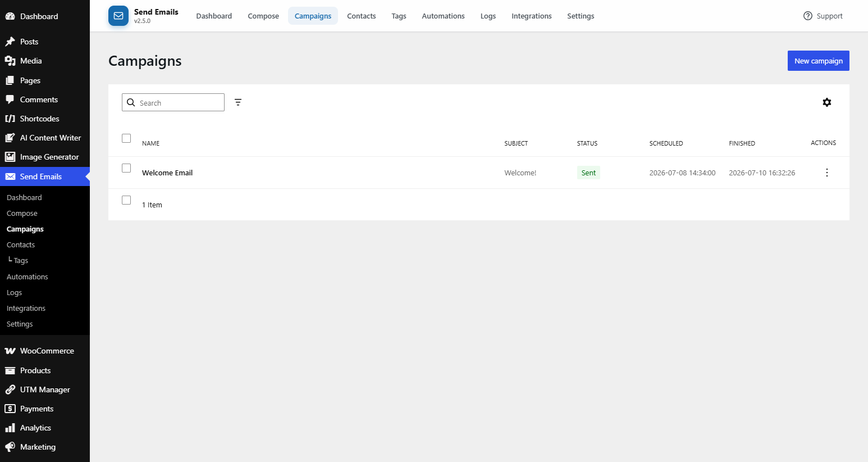Click the Payments dollar icon

click(10, 409)
